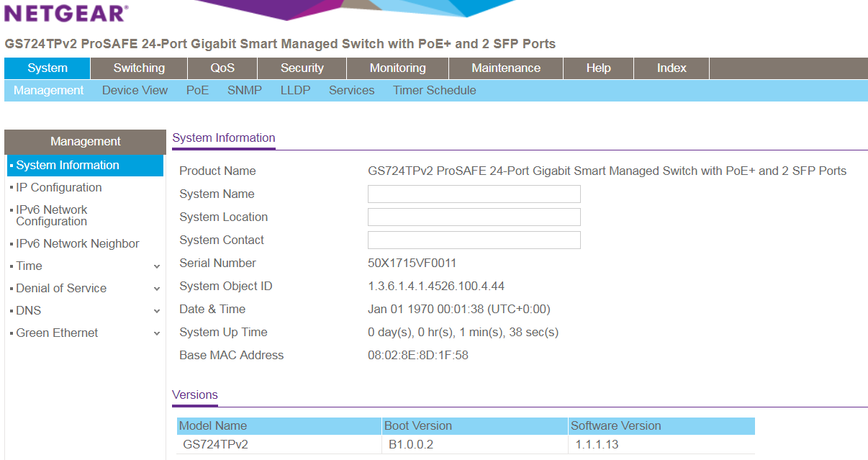
Task: Click the System Name input field
Action: coord(474,194)
